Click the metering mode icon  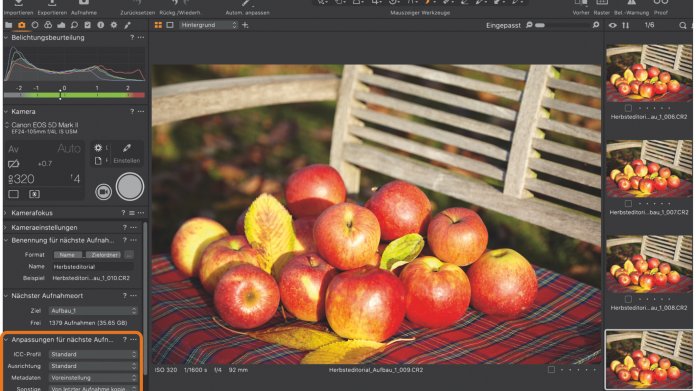34,194
